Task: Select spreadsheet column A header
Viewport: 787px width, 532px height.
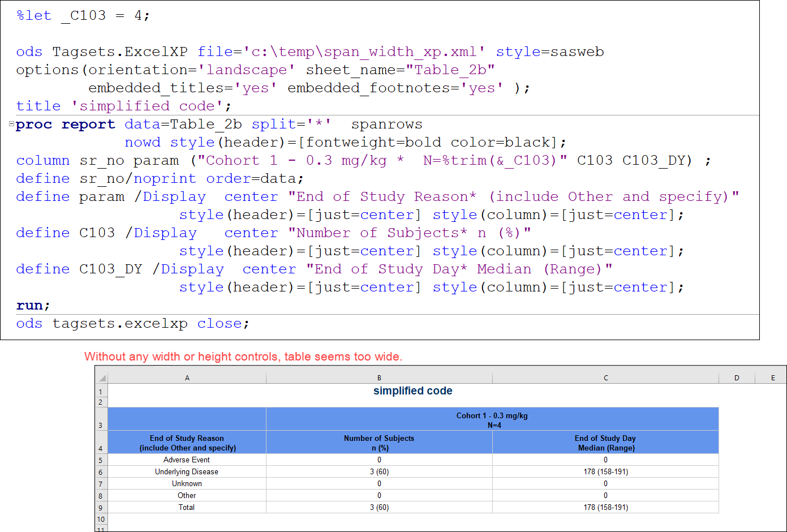Action: pyautogui.click(x=187, y=377)
